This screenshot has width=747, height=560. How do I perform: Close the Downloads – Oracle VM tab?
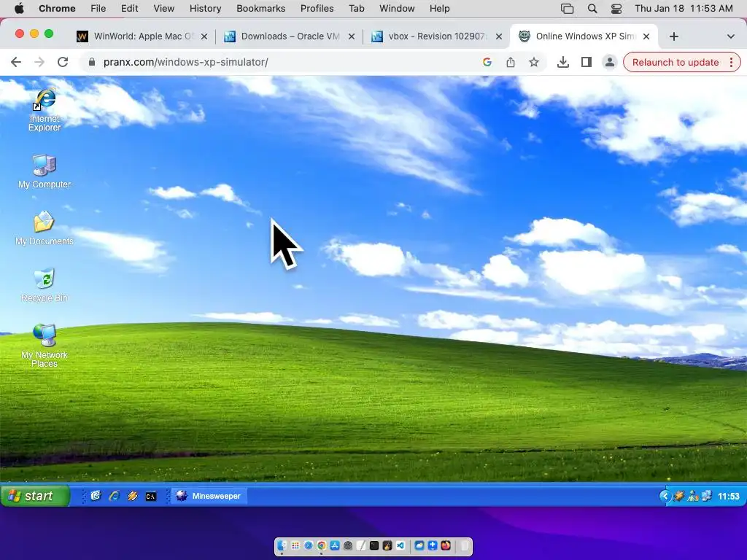[352, 36]
